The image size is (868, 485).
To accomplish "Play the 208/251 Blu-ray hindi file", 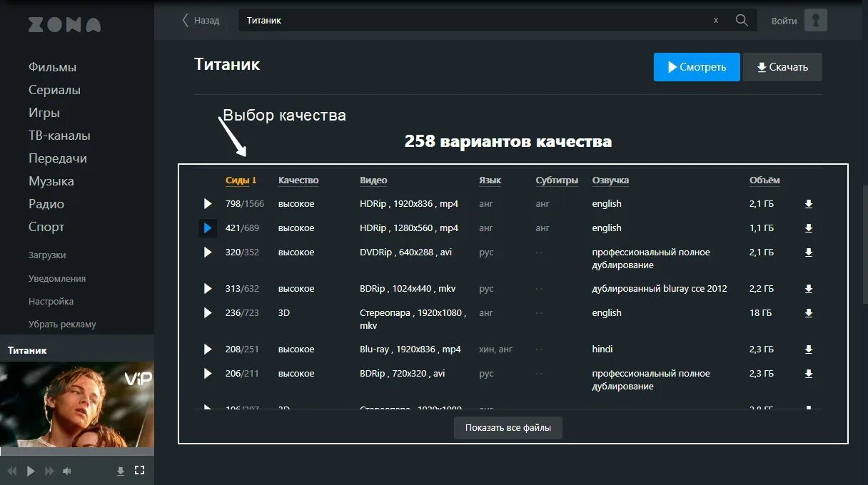I will [208, 349].
